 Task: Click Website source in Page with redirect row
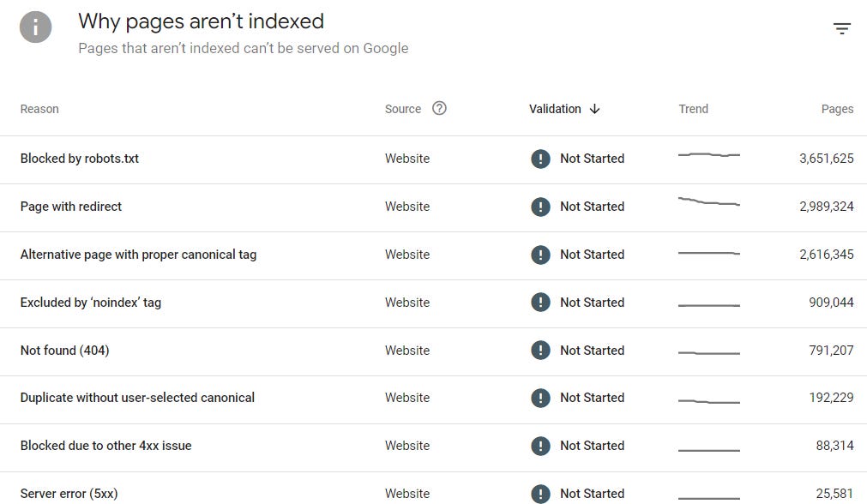407,207
